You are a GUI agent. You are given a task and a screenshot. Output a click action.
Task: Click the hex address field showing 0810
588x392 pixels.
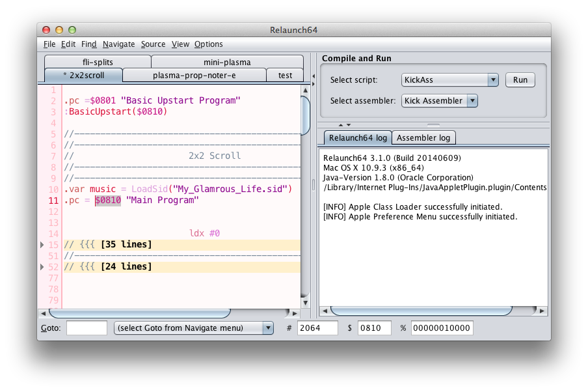pos(377,328)
